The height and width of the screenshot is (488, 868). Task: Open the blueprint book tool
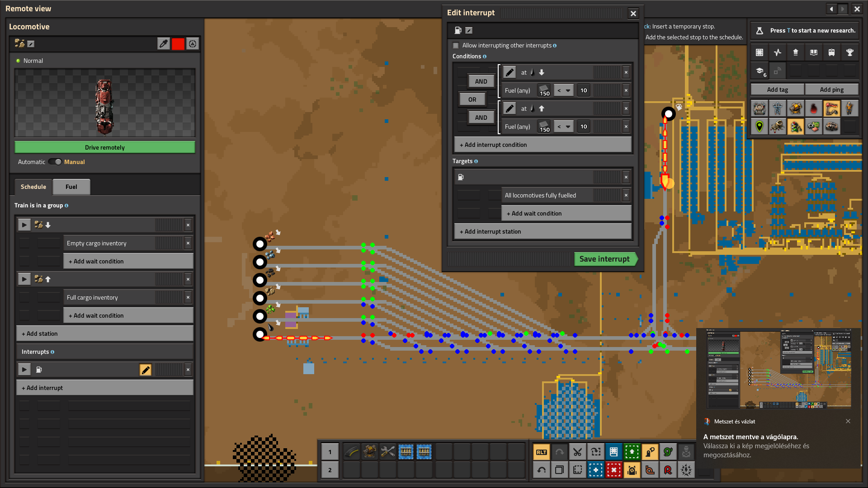coord(613,452)
